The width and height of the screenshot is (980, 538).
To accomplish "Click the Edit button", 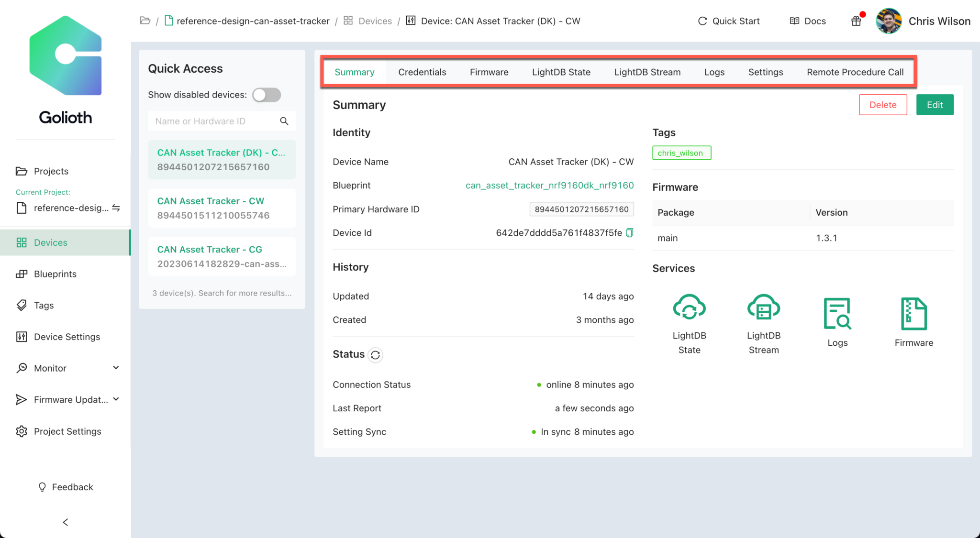I will tap(935, 104).
